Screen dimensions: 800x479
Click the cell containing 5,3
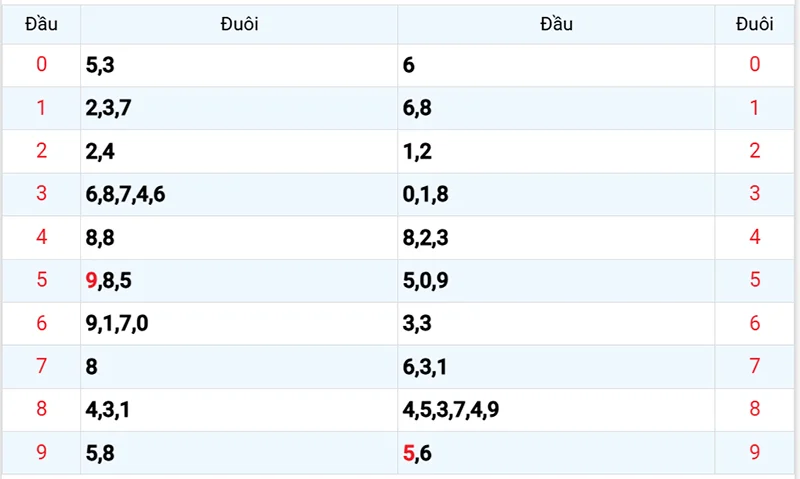[x=100, y=65]
